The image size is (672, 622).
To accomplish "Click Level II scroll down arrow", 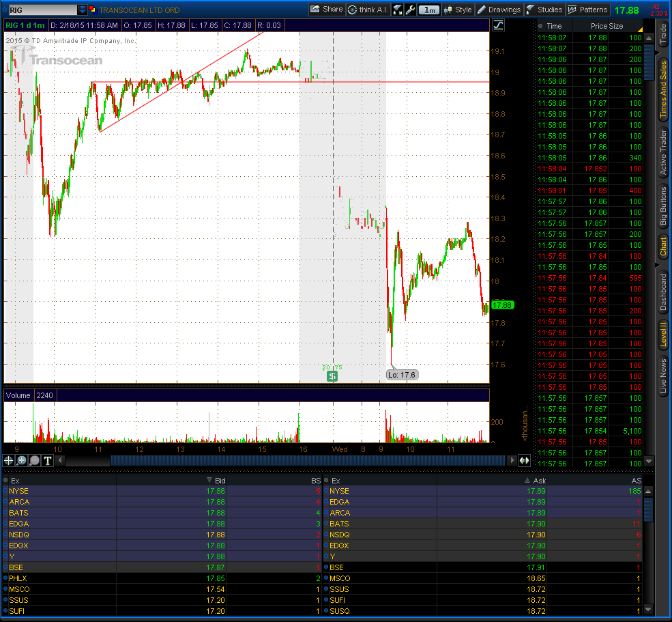I will coord(648,609).
